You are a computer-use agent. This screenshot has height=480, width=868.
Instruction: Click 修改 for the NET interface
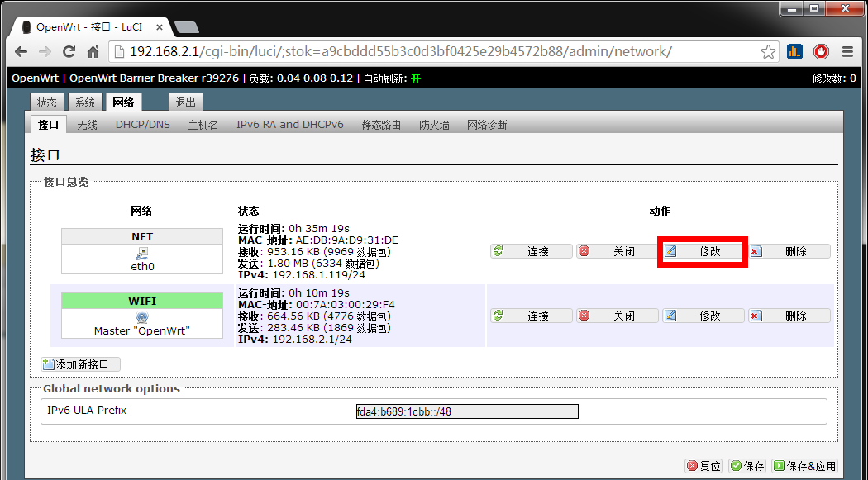coord(703,251)
